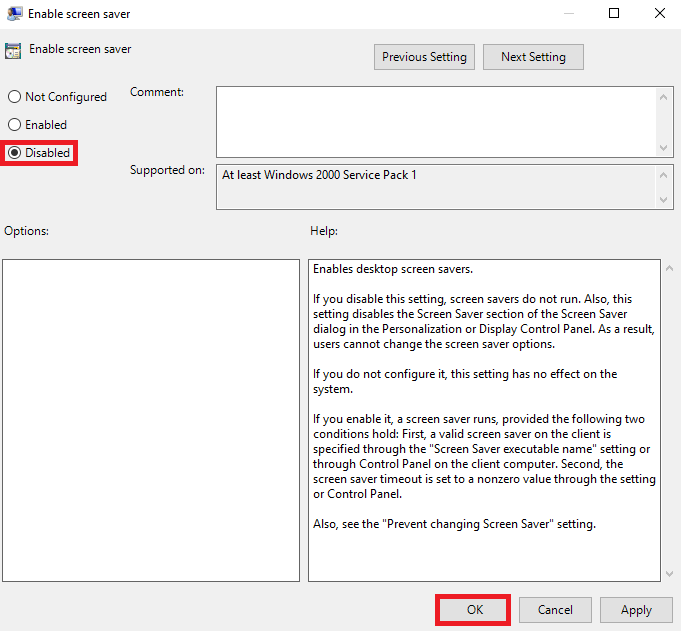Click 'Enables desktop screen savers.' help text
The height and width of the screenshot is (631, 681).
tap(393, 269)
